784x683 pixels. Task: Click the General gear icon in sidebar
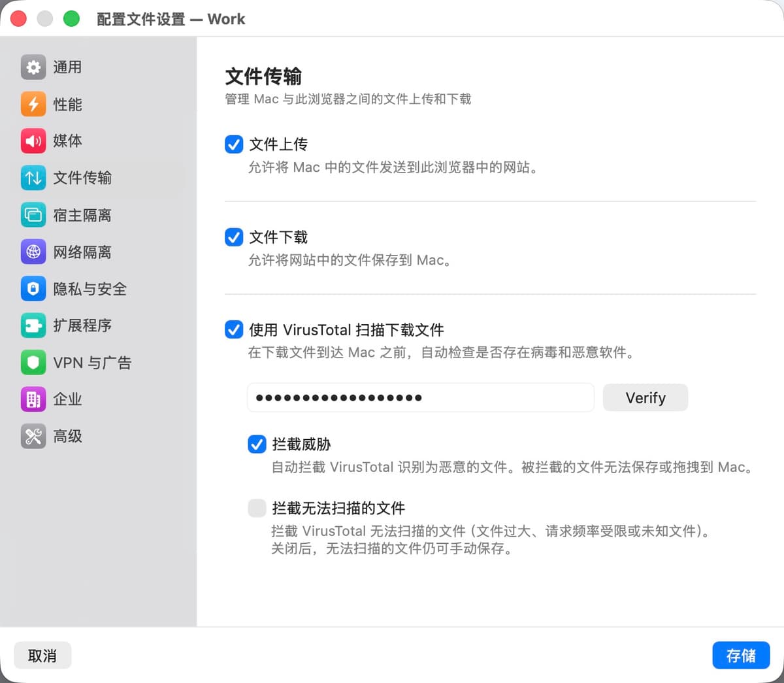coord(33,67)
